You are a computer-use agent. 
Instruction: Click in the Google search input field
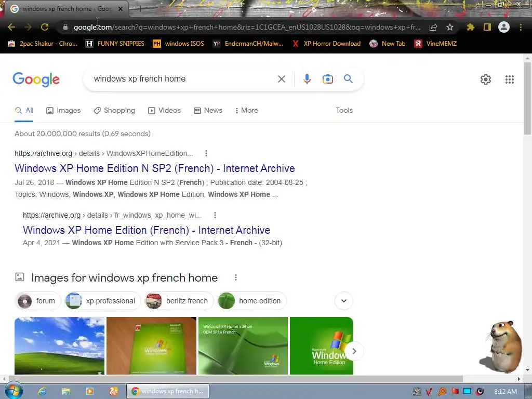(183, 79)
